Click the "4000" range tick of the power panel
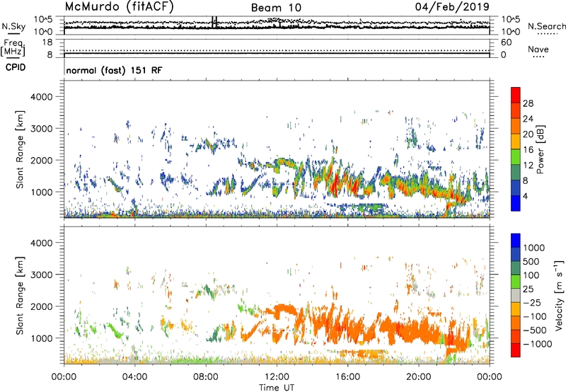Viewport: 566px width, 392px height. (x=41, y=97)
